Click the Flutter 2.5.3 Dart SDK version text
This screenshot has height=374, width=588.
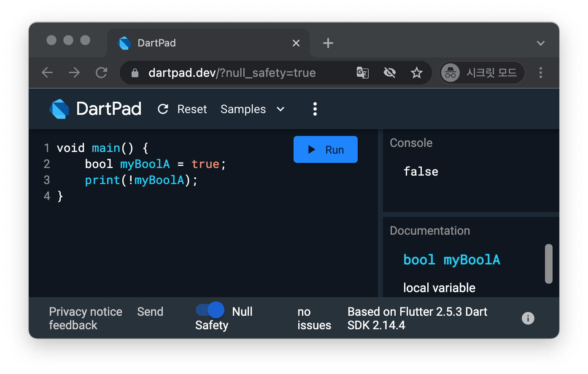click(x=417, y=318)
